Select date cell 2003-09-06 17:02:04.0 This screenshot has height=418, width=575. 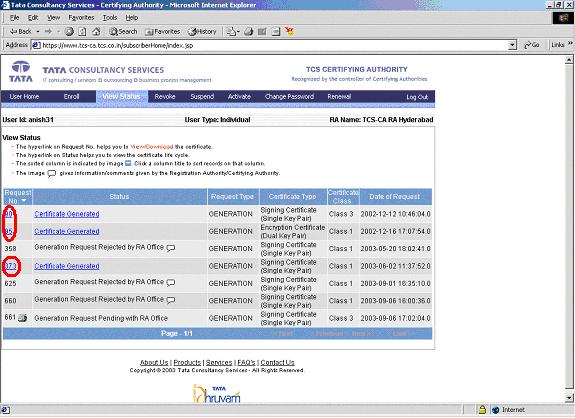coord(395,318)
